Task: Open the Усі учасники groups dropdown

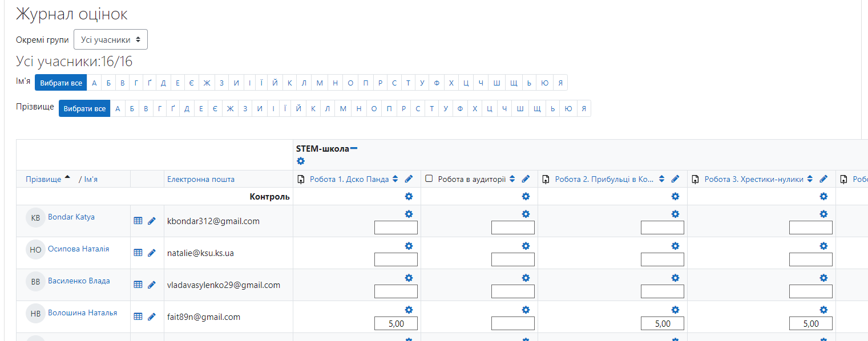Action: (111, 39)
